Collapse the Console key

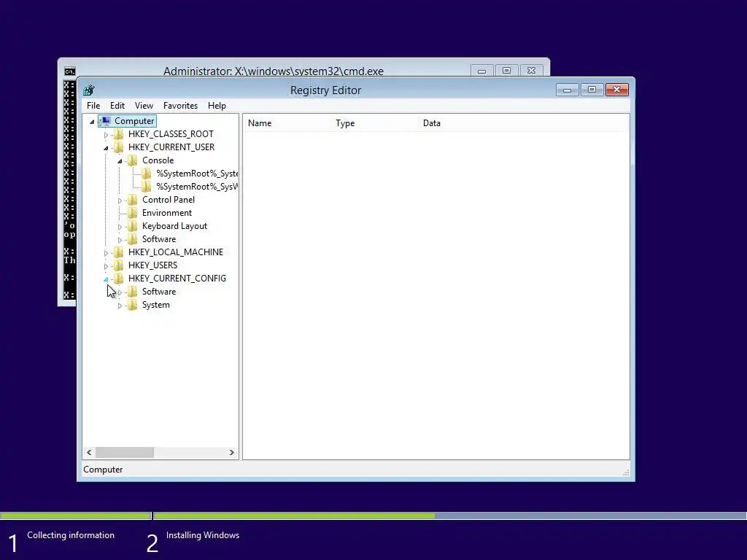pos(120,161)
